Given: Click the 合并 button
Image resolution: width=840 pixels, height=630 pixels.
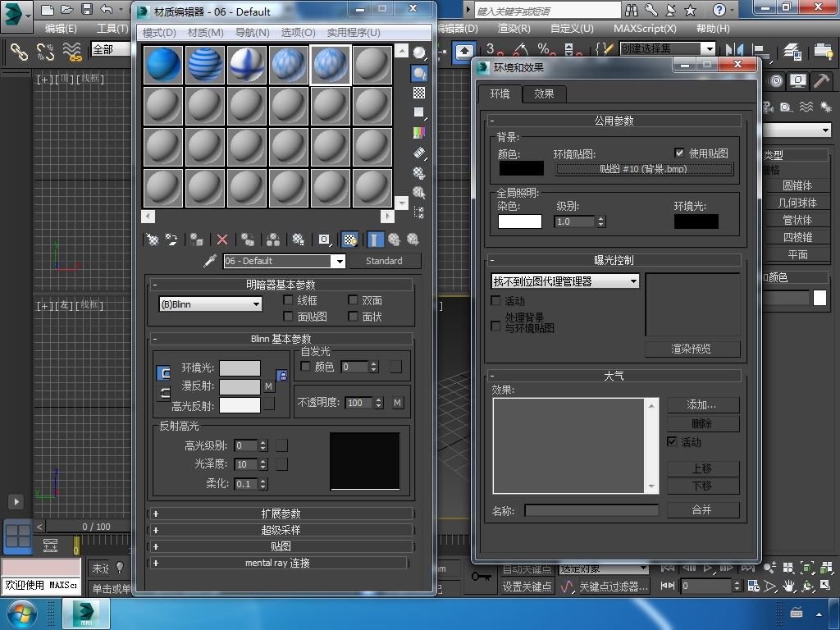Looking at the screenshot, I should 703,509.
